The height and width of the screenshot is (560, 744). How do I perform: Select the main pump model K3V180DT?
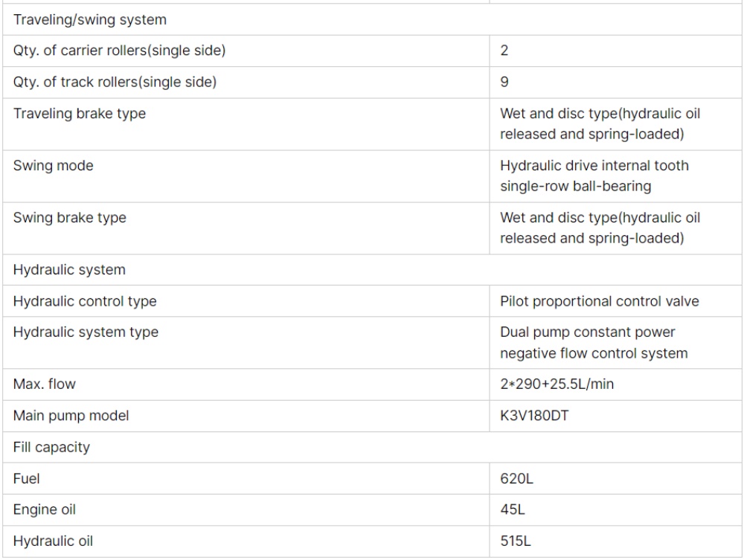pos(533,416)
